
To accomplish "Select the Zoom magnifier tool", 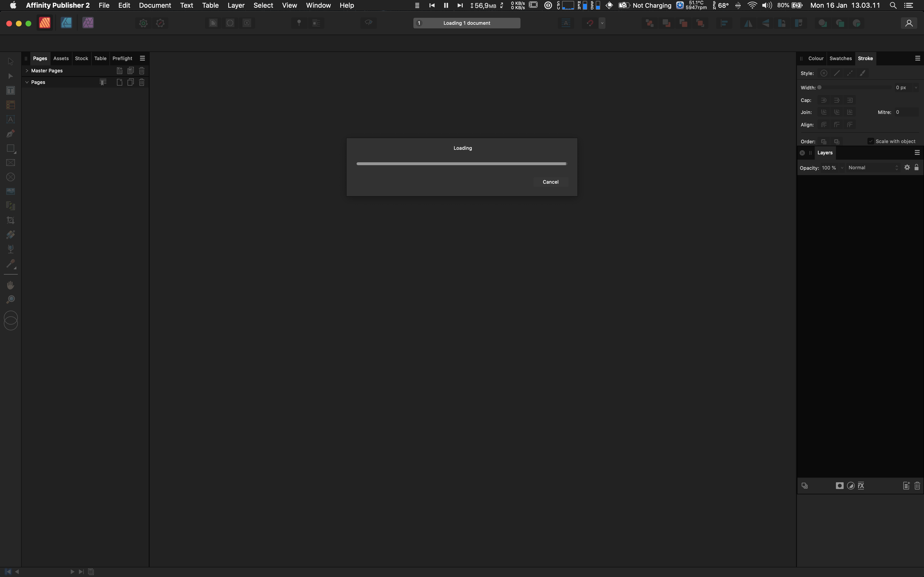I will [x=11, y=300].
